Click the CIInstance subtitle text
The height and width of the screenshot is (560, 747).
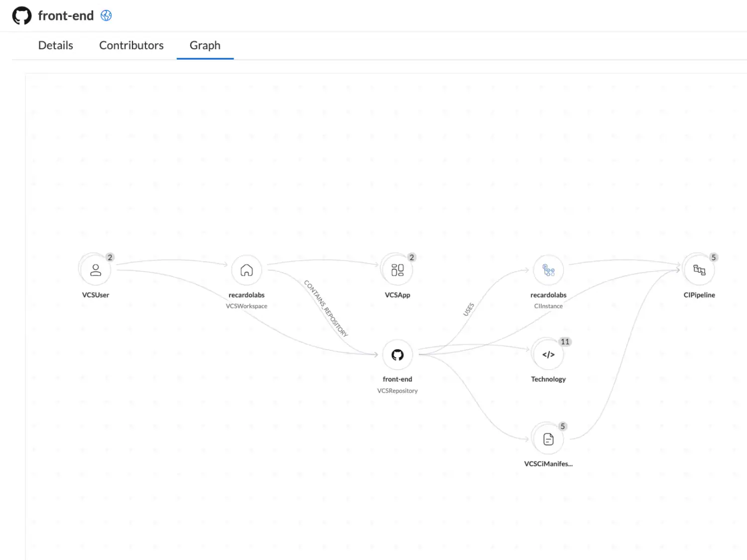click(x=548, y=306)
